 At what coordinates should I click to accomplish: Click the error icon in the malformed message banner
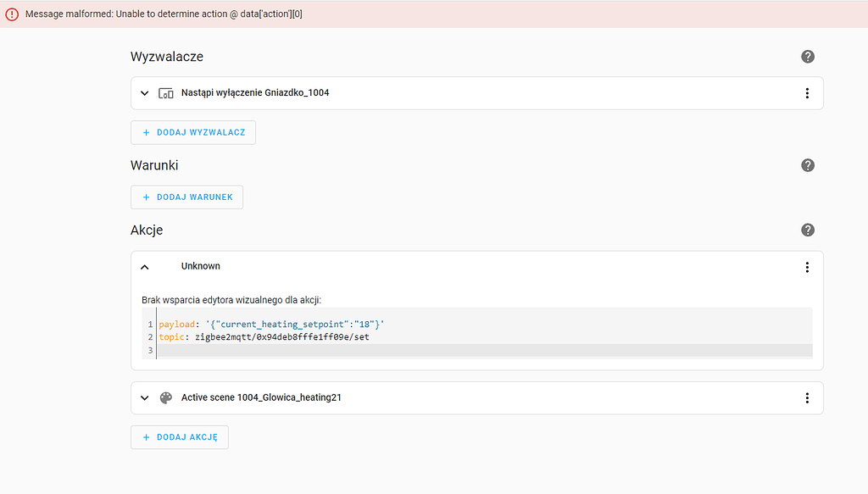(12, 14)
